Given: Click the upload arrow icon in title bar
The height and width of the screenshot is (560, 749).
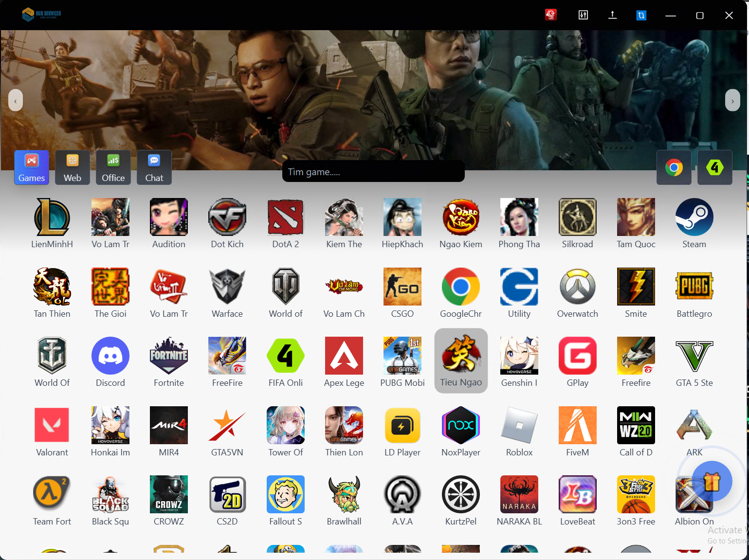Looking at the screenshot, I should click(612, 15).
